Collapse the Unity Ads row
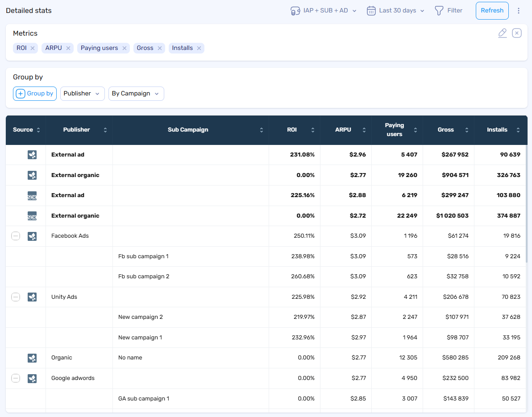Screen dimensions: 532x417 (16, 297)
